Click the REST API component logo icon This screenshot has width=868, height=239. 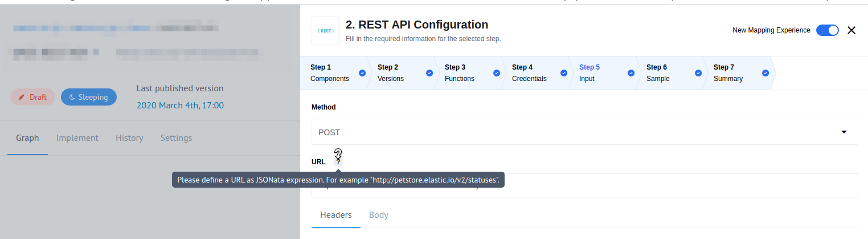(326, 31)
